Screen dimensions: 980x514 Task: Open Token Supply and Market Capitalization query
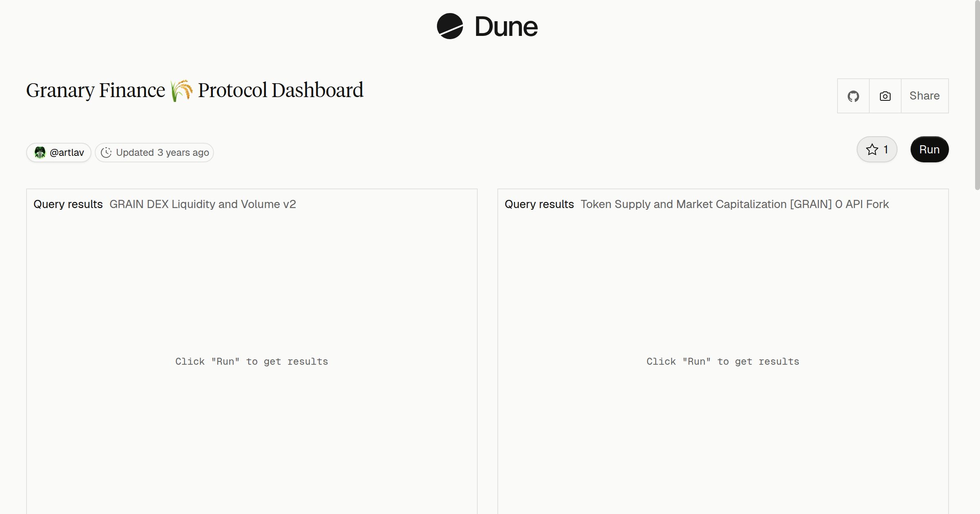pyautogui.click(x=735, y=204)
